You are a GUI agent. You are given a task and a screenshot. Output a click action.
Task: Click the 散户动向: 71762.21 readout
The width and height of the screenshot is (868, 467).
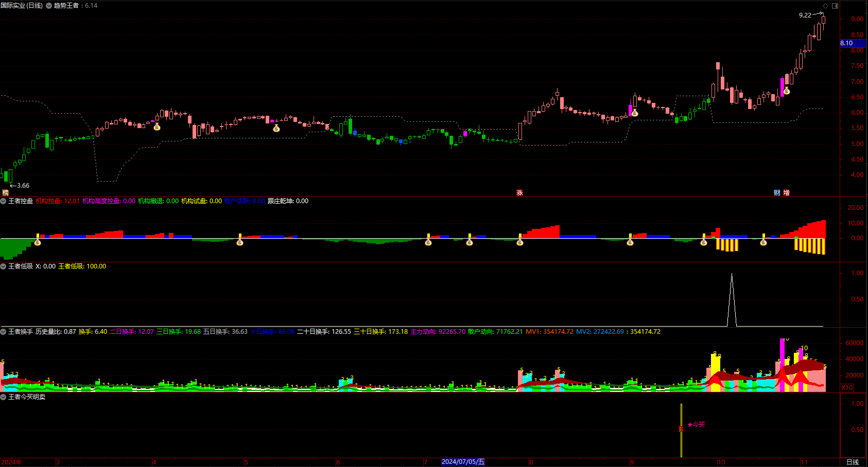coord(495,332)
